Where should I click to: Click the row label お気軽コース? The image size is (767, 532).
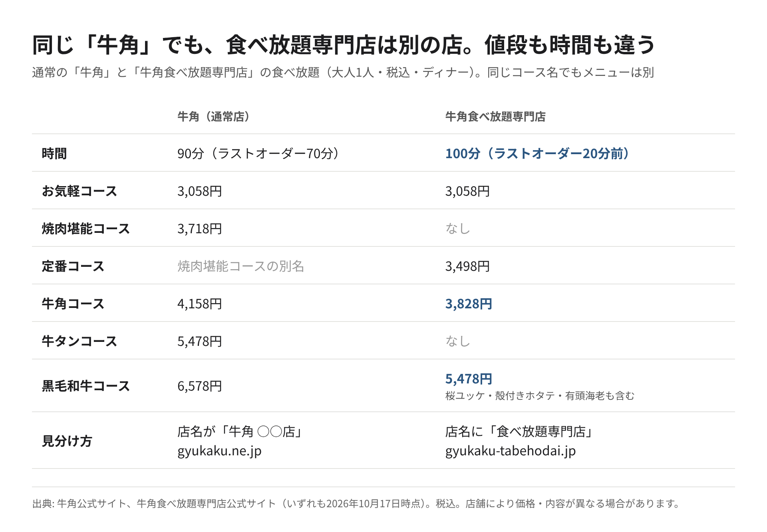click(79, 191)
